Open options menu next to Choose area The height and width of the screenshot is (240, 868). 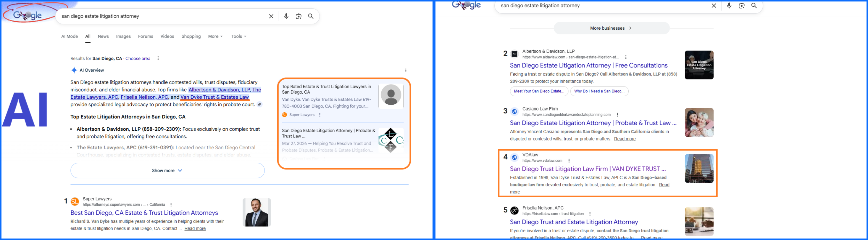tap(158, 58)
